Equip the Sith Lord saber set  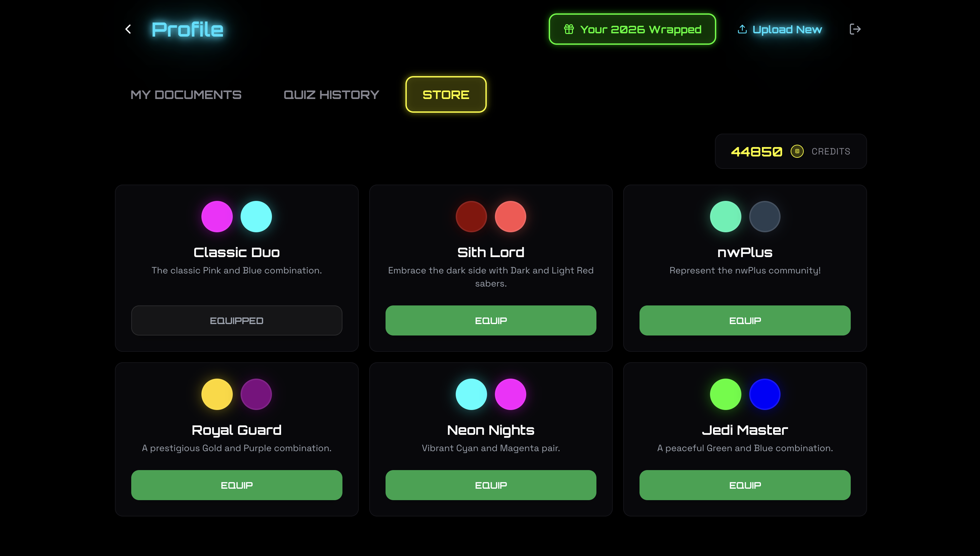click(x=491, y=320)
